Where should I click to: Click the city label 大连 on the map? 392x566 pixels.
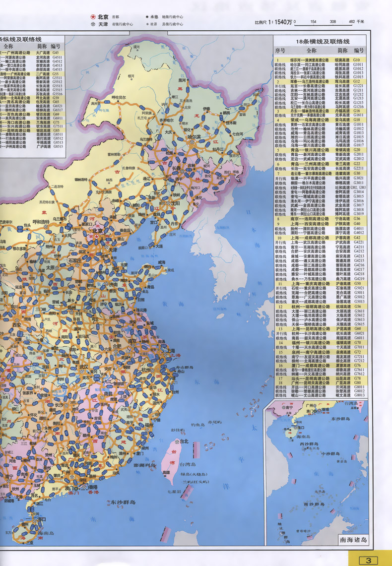159,246
